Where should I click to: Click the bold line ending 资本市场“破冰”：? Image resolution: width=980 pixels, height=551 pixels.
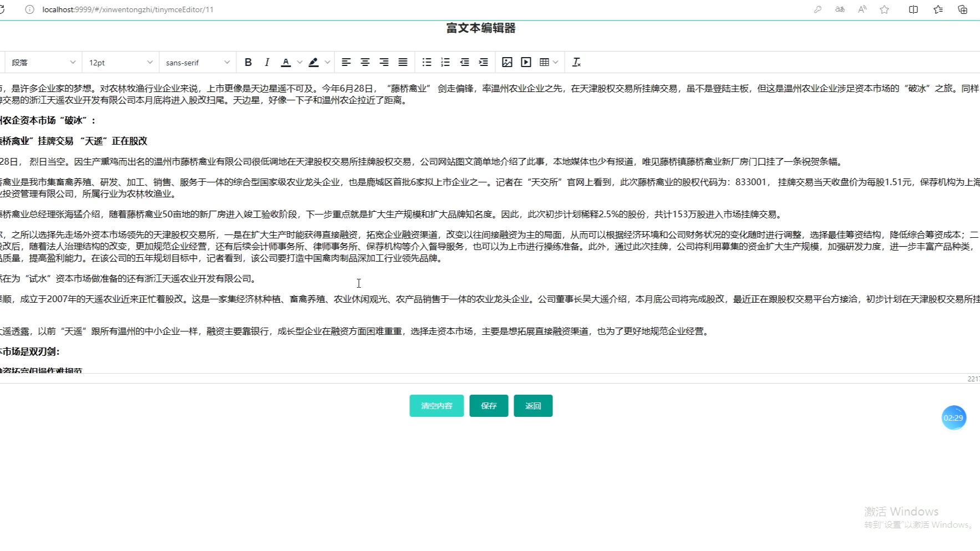coord(48,120)
